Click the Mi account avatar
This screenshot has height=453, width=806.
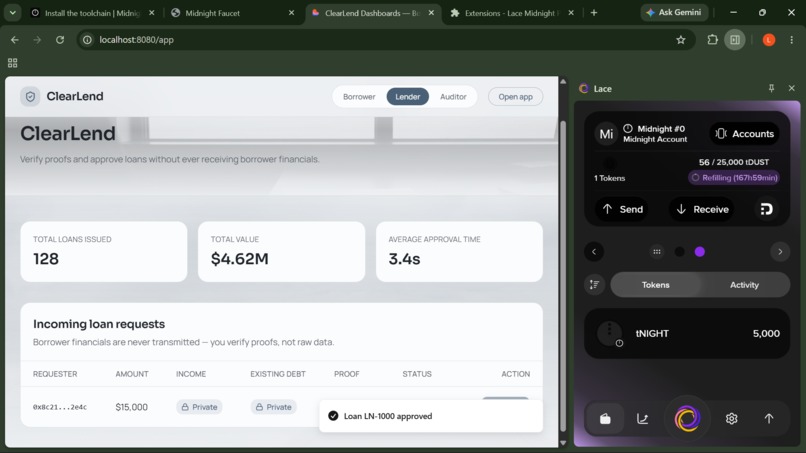607,134
